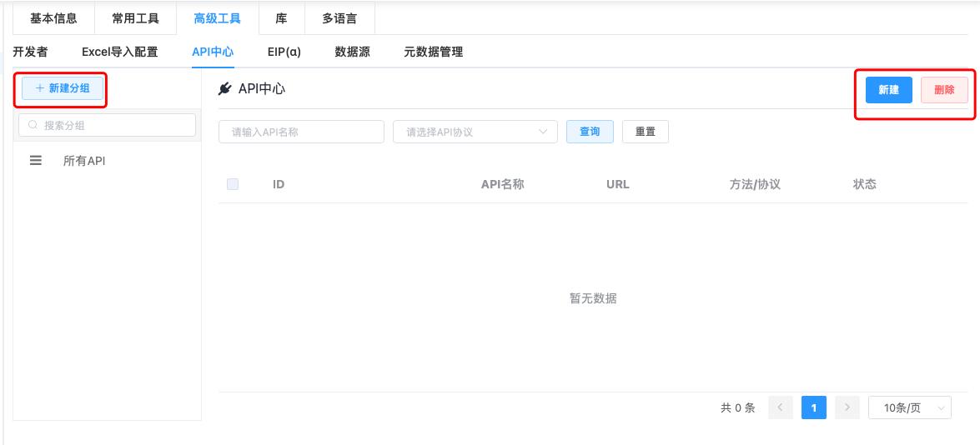Go to next page with right arrow

847,407
